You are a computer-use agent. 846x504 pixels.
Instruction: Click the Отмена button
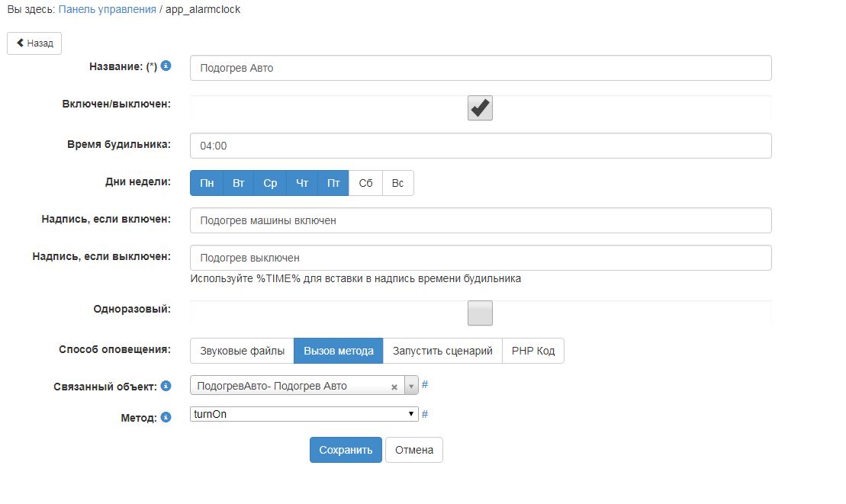(414, 450)
